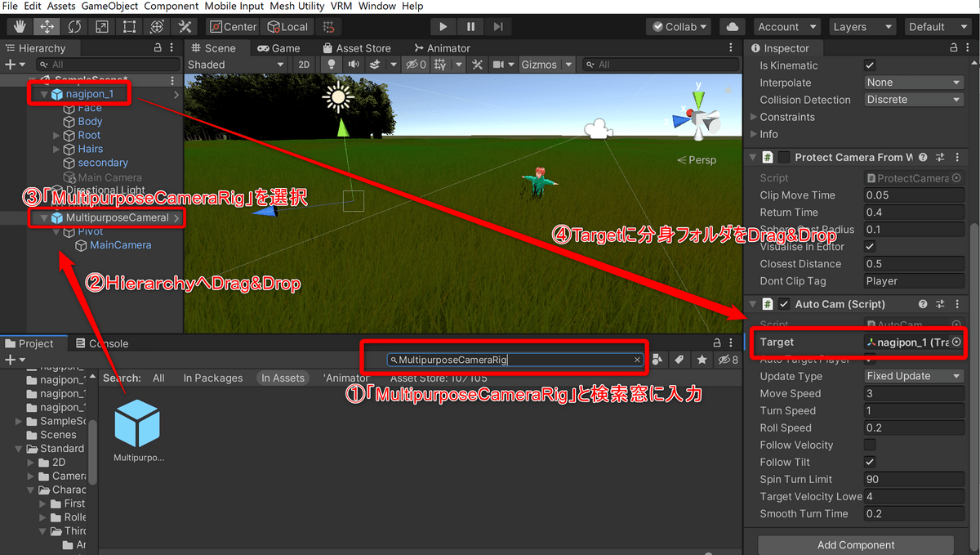Open the object picker for Target field
Image resolution: width=980 pixels, height=555 pixels.
click(x=956, y=342)
